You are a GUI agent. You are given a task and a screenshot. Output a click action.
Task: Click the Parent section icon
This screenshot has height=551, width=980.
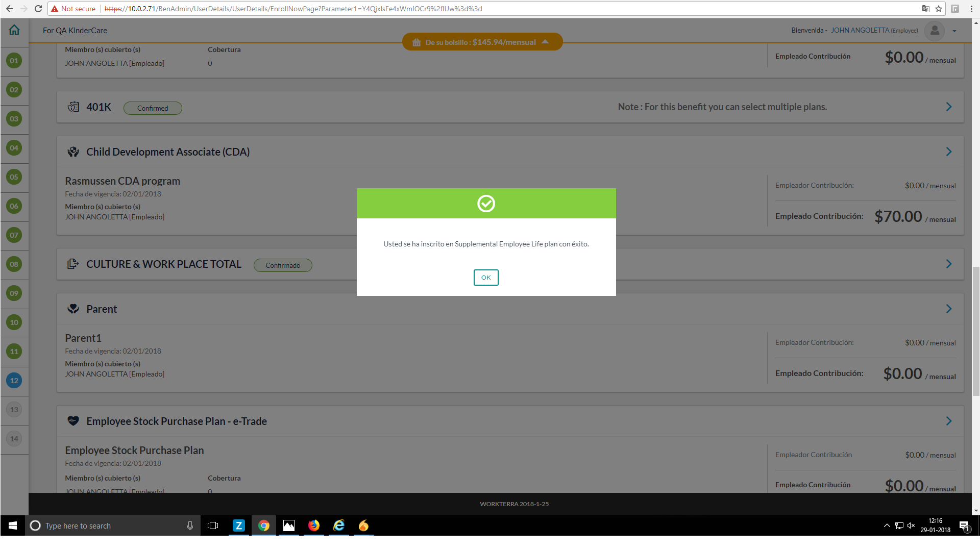coord(73,309)
